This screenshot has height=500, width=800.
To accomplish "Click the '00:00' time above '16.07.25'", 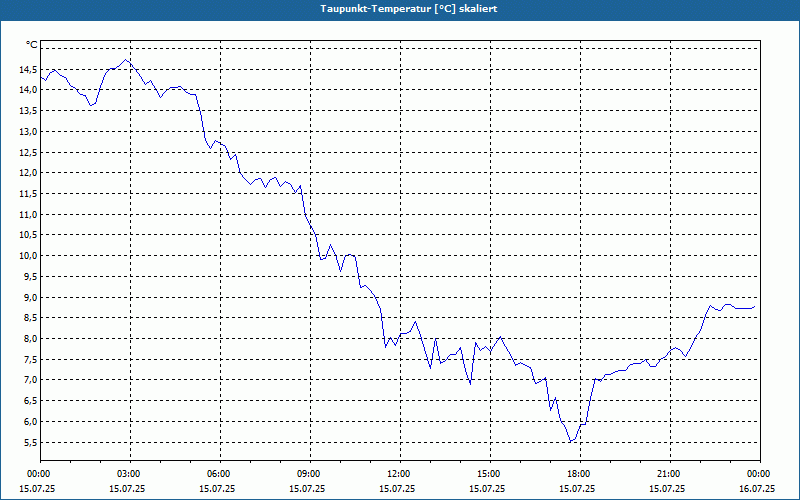I will pyautogui.click(x=760, y=474).
